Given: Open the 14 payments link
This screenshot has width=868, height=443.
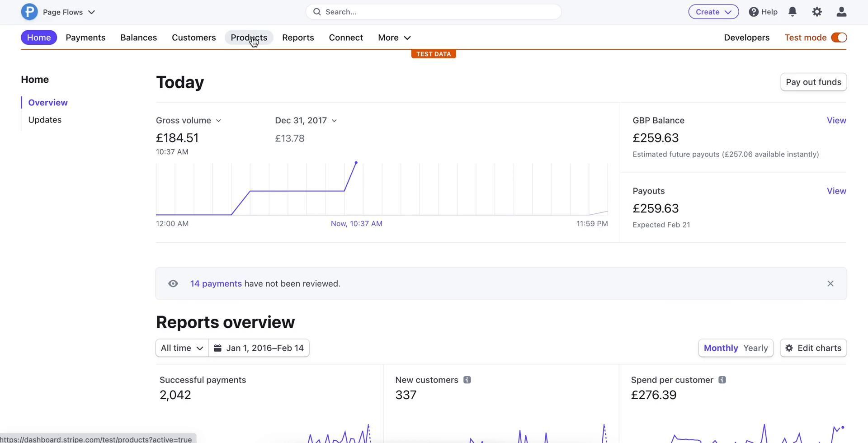Looking at the screenshot, I should 216,284.
